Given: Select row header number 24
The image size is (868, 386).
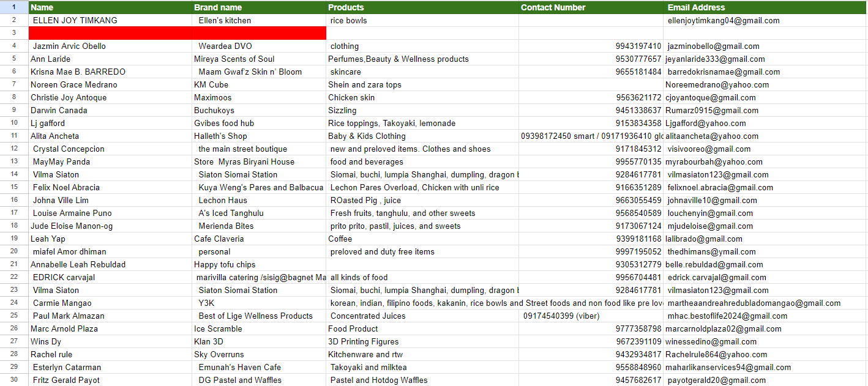Looking at the screenshot, I should click(x=14, y=303).
